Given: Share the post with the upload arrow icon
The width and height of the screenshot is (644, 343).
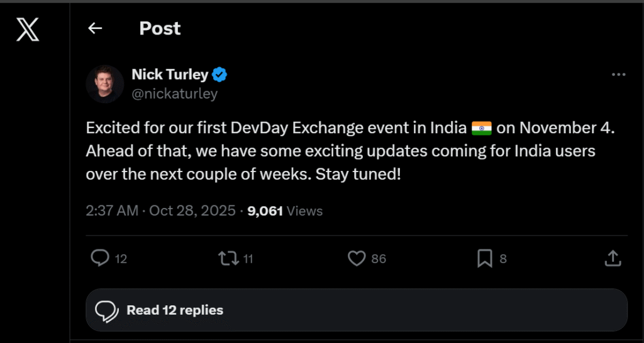Looking at the screenshot, I should (613, 258).
